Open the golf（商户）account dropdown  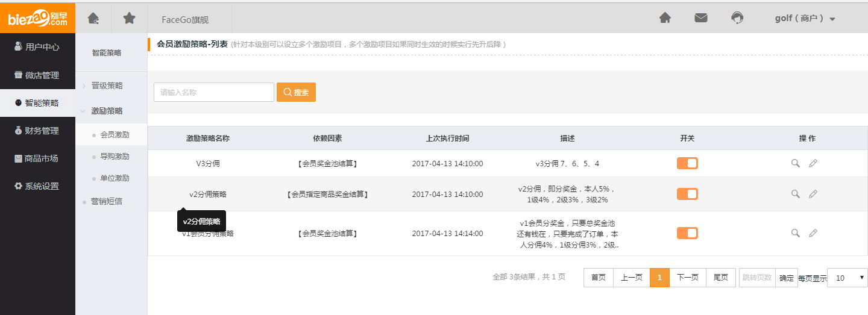805,19
